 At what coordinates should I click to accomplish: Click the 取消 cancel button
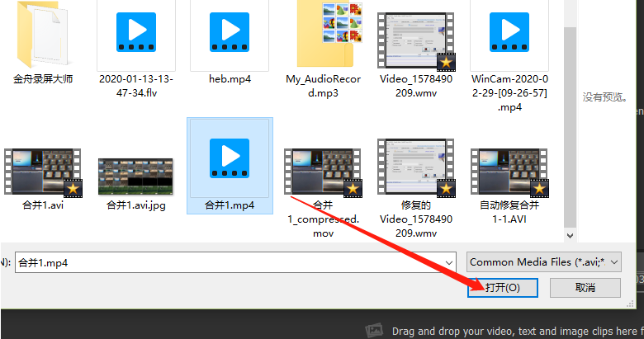tap(585, 287)
